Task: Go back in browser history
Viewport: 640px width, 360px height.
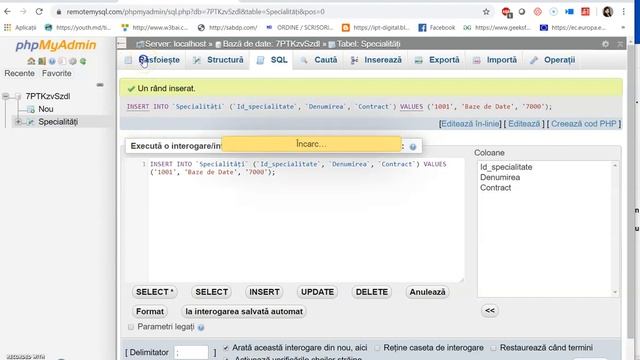Action: coord(7,12)
